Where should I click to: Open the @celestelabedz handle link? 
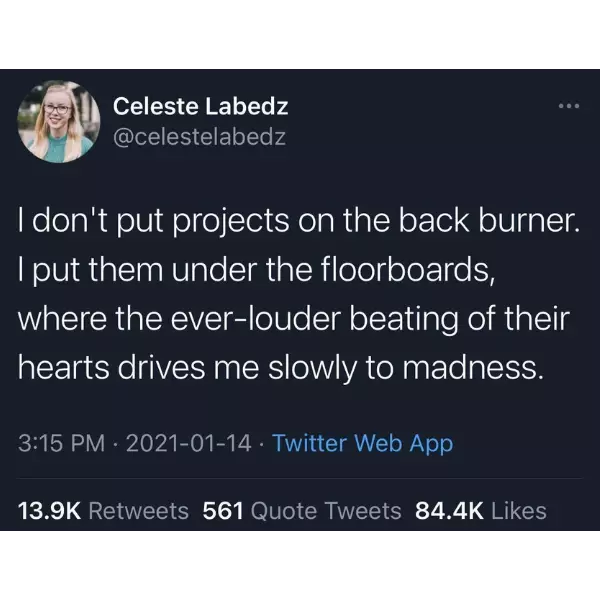pyautogui.click(x=199, y=137)
